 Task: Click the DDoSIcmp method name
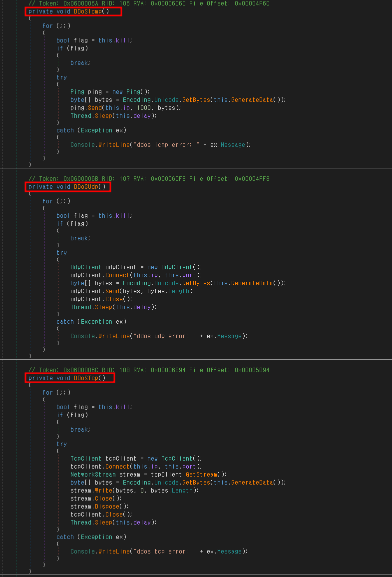click(87, 11)
